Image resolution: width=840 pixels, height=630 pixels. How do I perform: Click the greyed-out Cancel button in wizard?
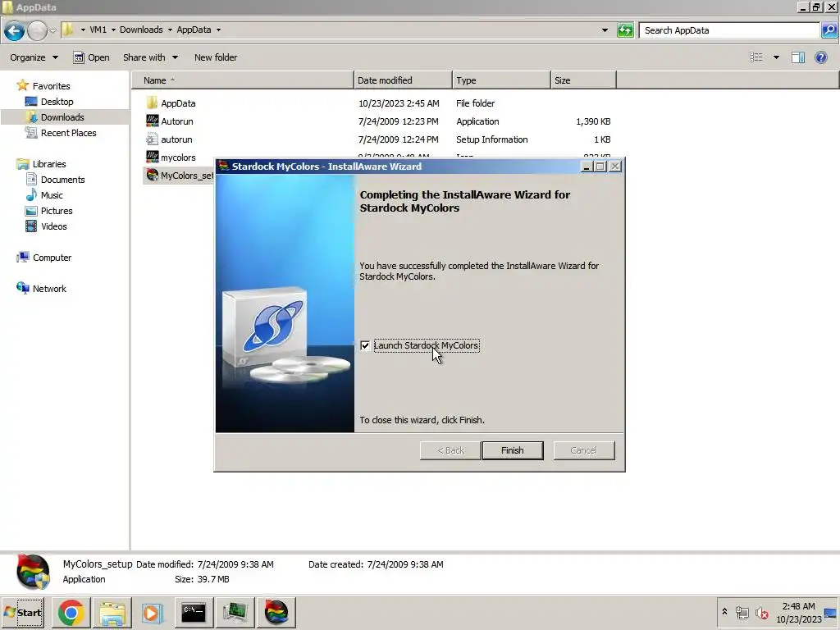[x=583, y=450]
